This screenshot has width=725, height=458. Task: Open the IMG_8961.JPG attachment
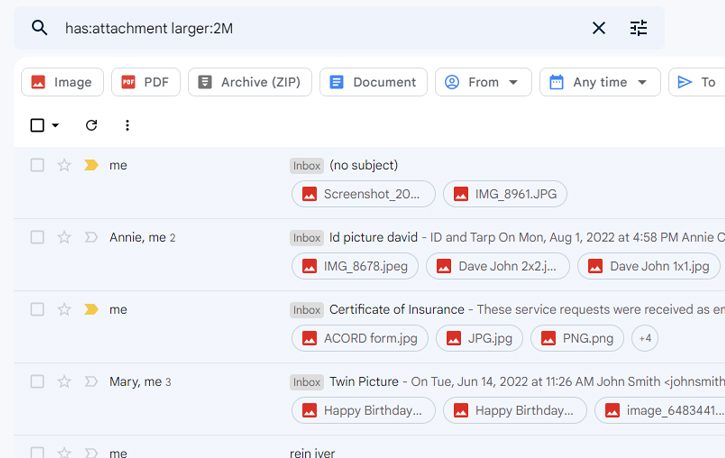[505, 194]
